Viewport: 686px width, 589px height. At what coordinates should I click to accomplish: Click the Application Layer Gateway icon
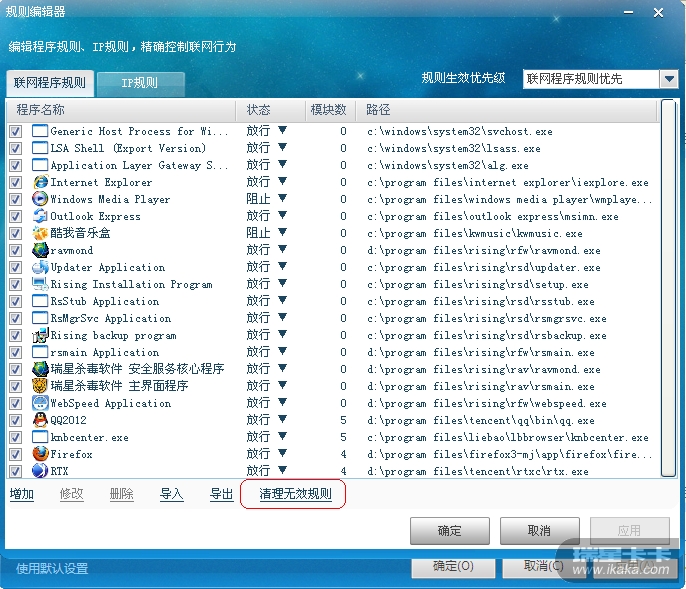40,165
